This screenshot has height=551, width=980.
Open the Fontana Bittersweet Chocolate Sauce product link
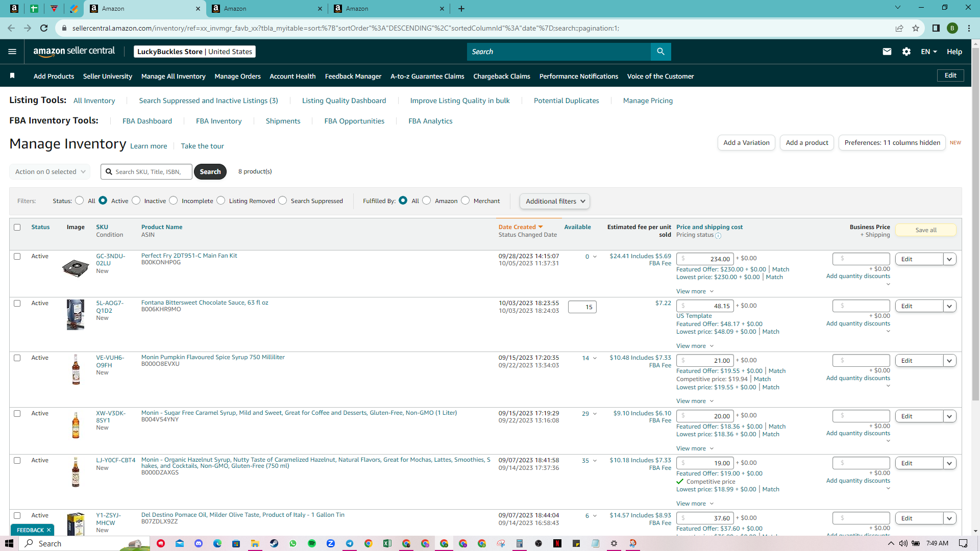tap(205, 303)
